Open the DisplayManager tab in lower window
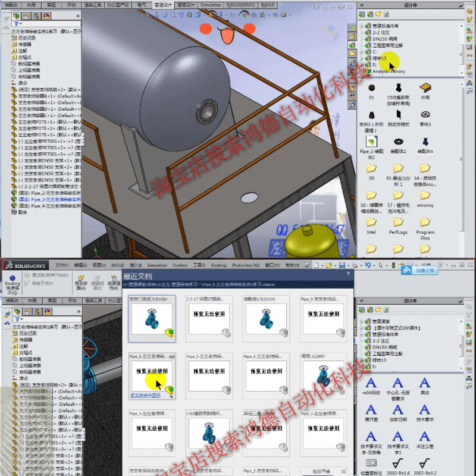This screenshot has height=476, width=476. (x=48, y=311)
